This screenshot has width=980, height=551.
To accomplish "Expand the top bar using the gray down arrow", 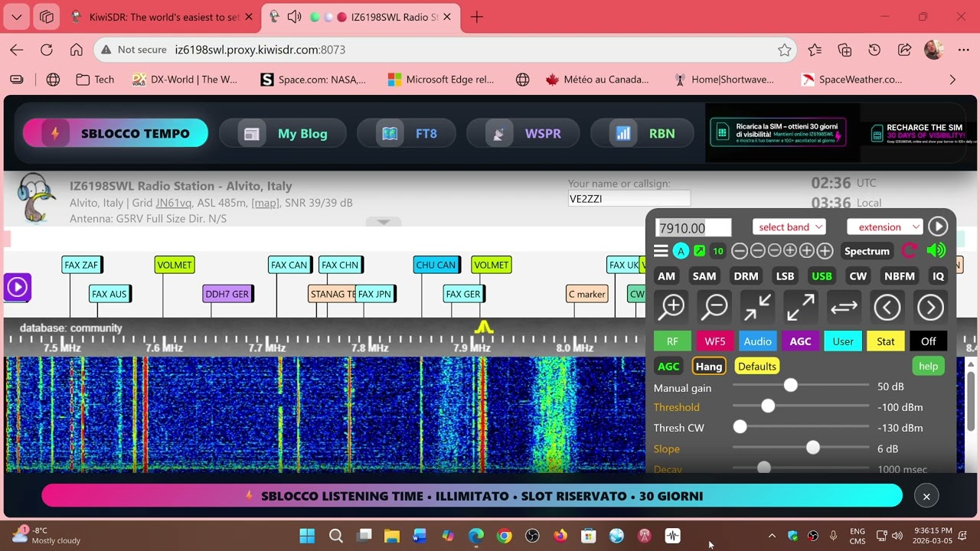I will [384, 222].
